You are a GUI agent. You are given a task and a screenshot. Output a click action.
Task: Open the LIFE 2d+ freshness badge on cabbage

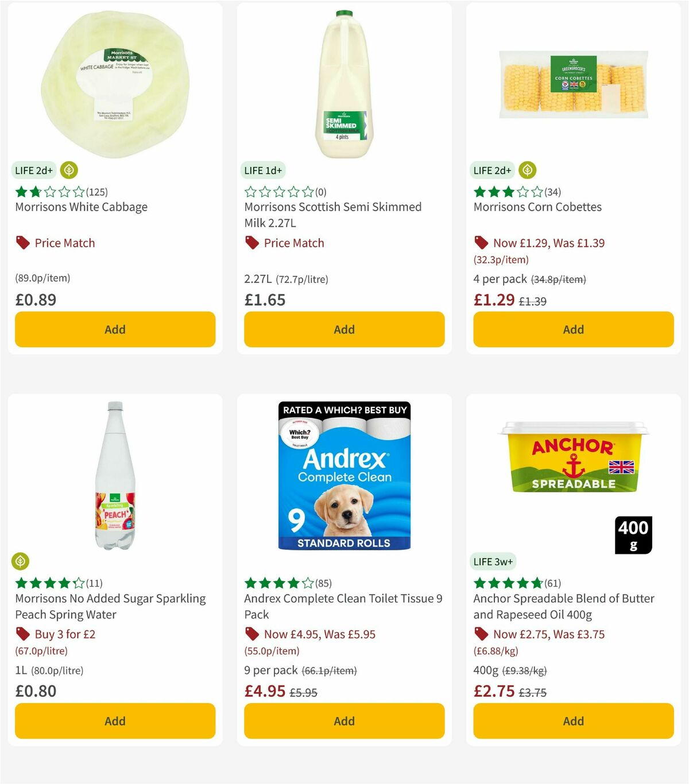34,170
